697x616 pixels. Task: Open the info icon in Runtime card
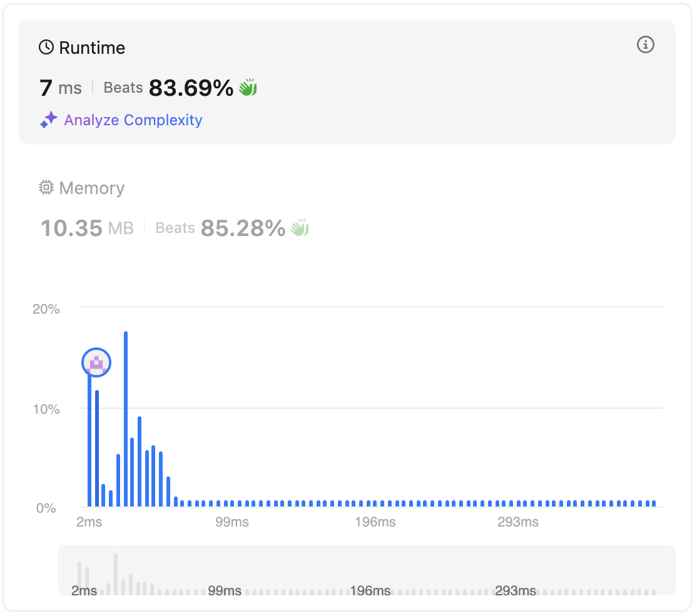click(645, 44)
